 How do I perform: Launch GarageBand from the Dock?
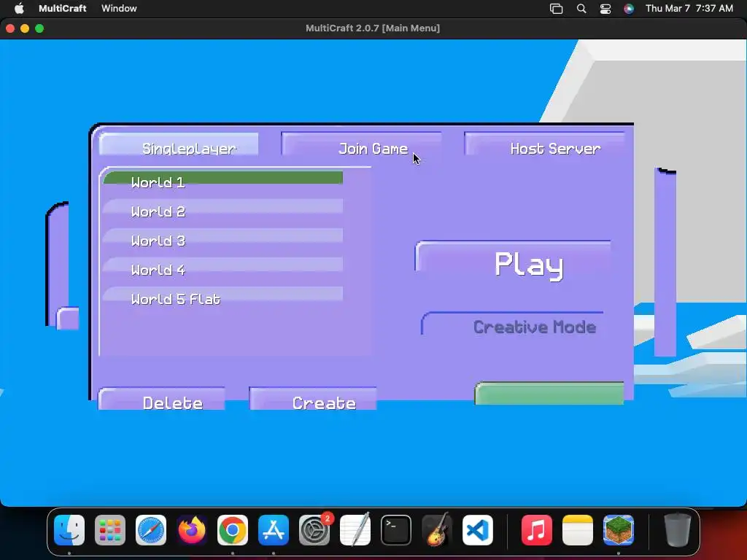[437, 530]
